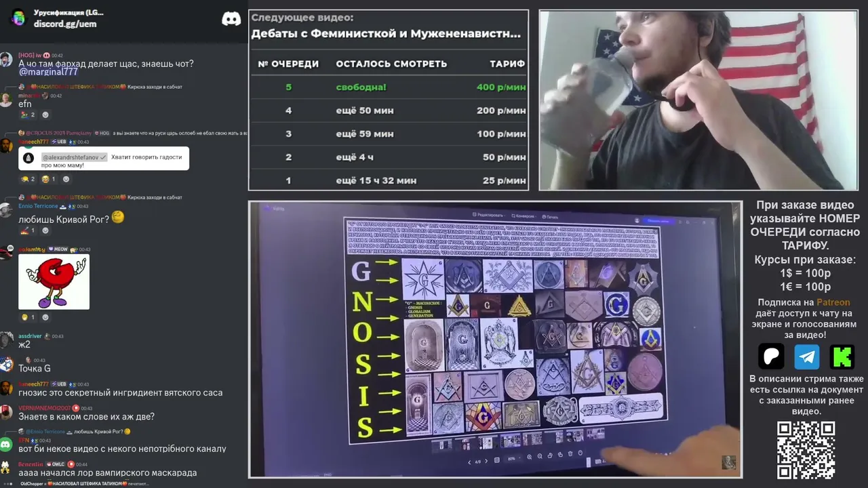This screenshot has width=868, height=488.
Task: Click the Discord logo in the chat header
Action: click(x=231, y=19)
